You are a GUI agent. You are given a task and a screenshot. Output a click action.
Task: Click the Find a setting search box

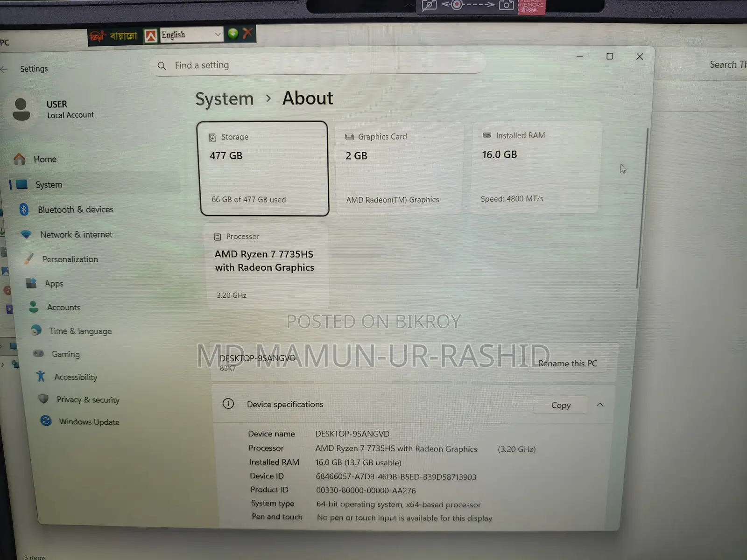click(x=318, y=64)
